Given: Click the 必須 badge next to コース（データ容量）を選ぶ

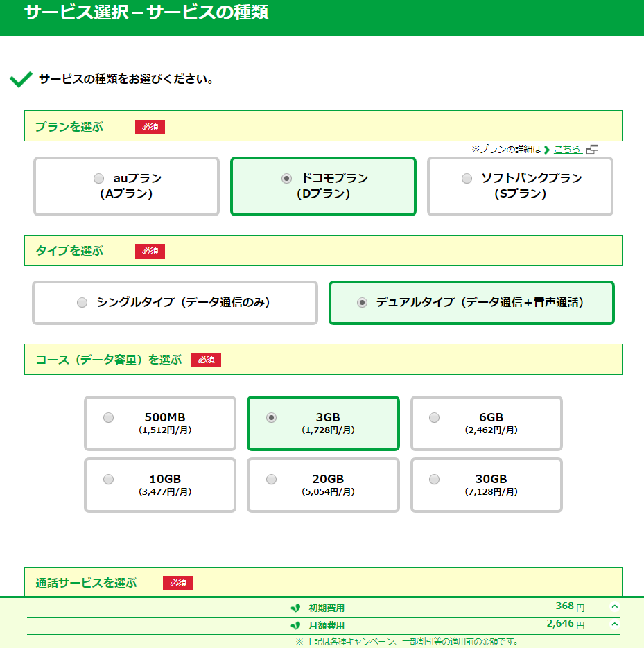Looking at the screenshot, I should click(x=207, y=360).
